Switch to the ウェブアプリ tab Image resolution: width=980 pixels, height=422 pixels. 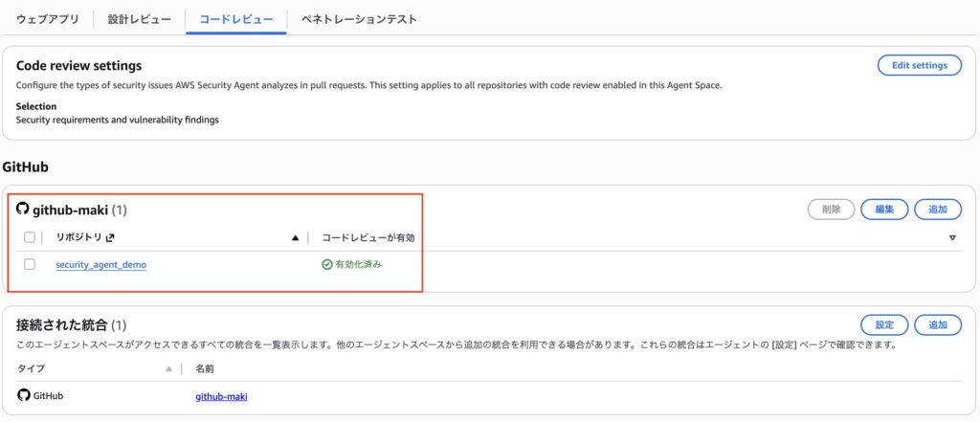click(48, 19)
